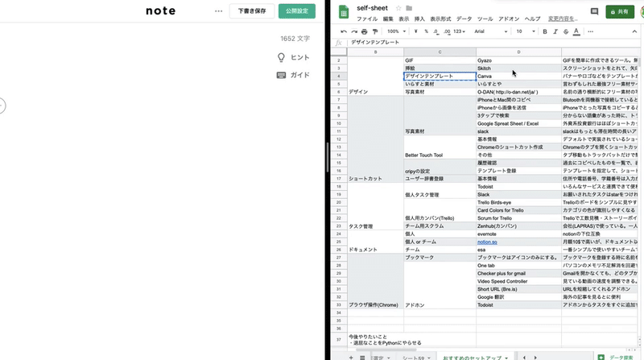Open the 変更内容 revision history link
This screenshot has height=360, width=644.
[x=563, y=19]
